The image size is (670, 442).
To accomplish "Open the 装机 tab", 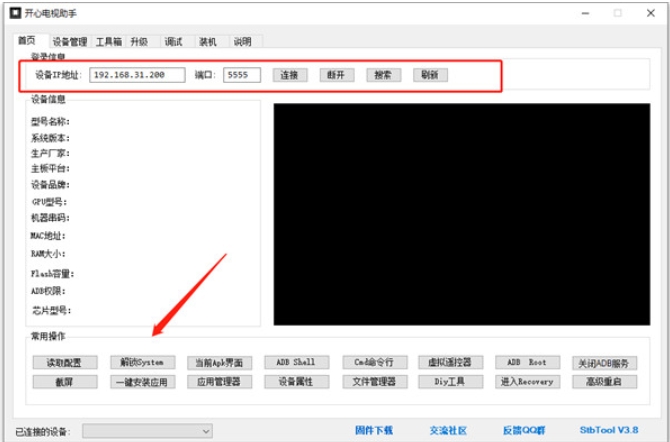I will (x=208, y=42).
